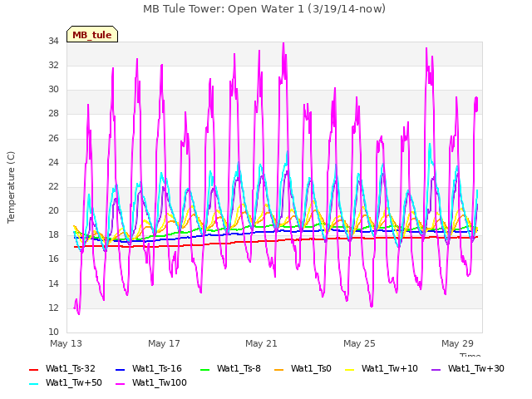This screenshot has height=399, width=532.
Task: Click the May 17 x-axis tick label
Action: pos(164,343)
